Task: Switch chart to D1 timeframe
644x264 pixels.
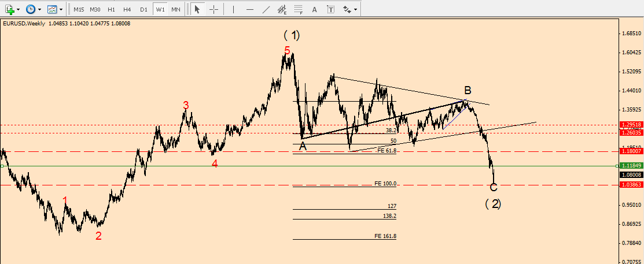Action: (x=143, y=9)
